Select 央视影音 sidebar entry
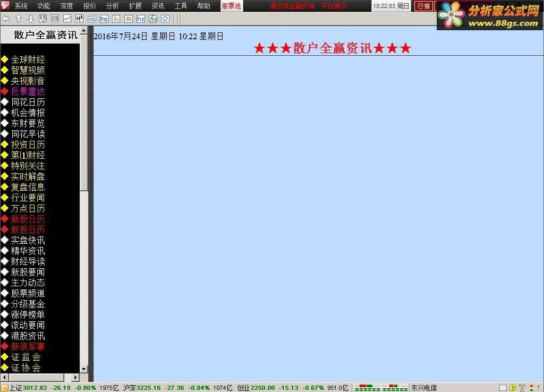 click(28, 81)
